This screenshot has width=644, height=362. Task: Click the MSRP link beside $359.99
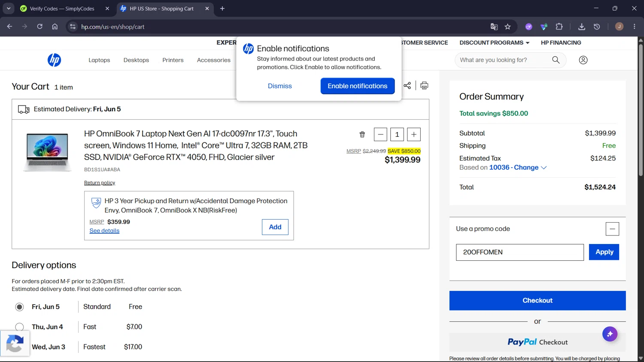97,222
